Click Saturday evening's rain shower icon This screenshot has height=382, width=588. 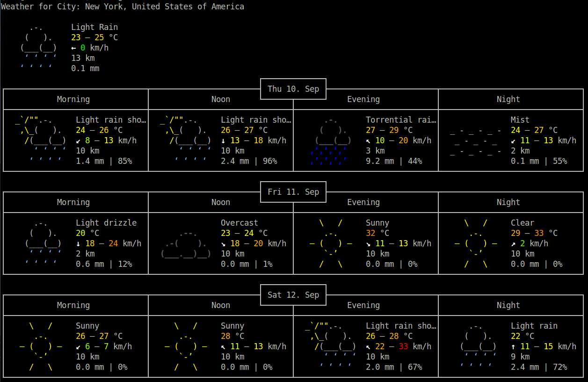(x=331, y=346)
